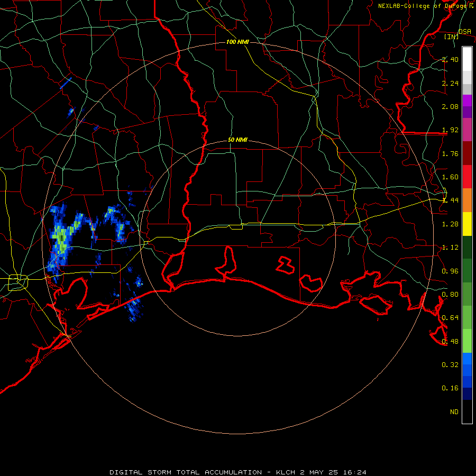Click the DSA product label
The height and width of the screenshot is (476, 476).
coord(465,31)
